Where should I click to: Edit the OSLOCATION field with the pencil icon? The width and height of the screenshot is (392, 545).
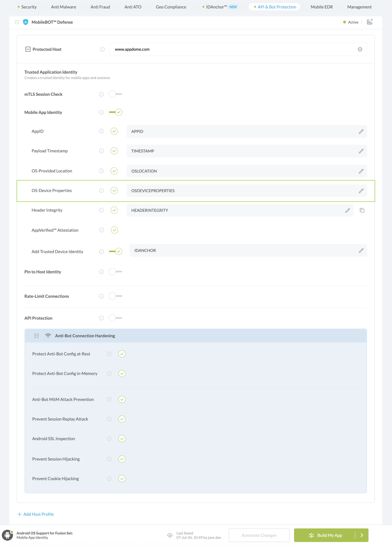coord(361,171)
